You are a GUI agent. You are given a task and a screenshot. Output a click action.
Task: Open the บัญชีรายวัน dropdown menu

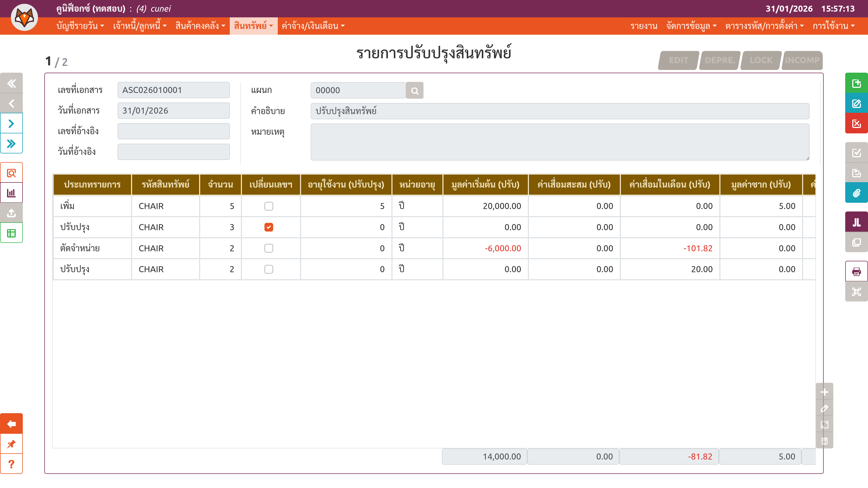(x=80, y=26)
